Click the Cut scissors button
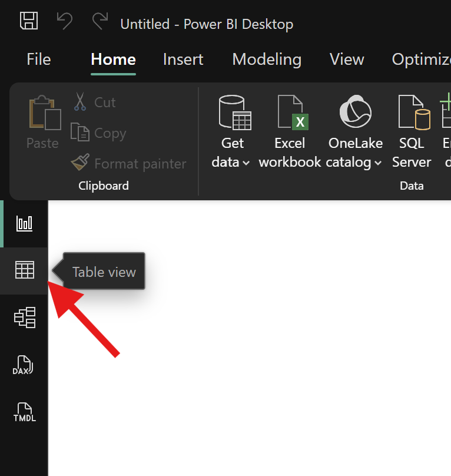Screen dimensions: 451x476 (95, 103)
